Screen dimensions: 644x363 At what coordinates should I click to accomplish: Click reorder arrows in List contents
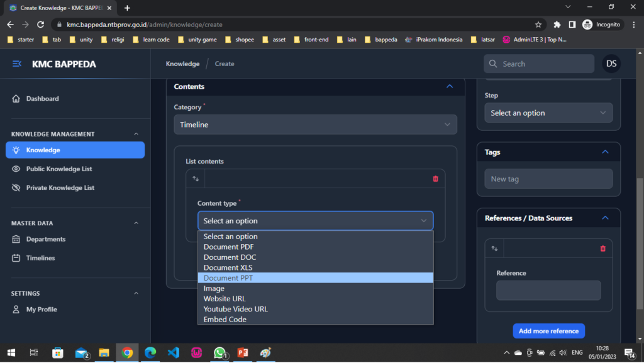click(196, 179)
